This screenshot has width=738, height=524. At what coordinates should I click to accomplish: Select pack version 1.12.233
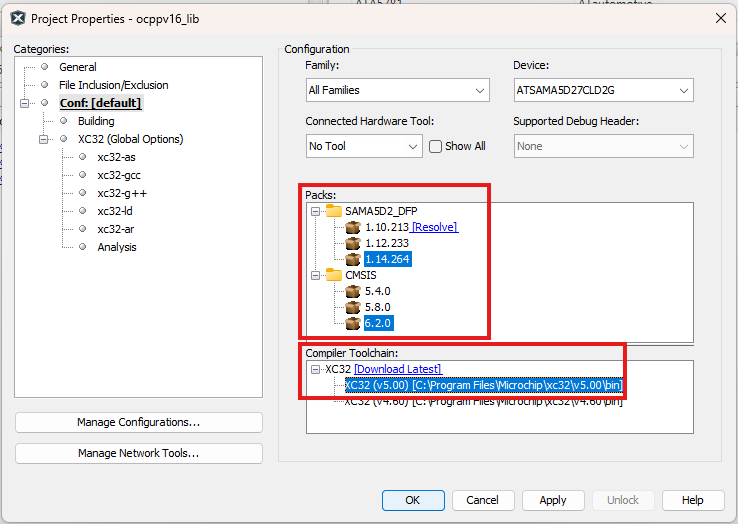tap(387, 243)
